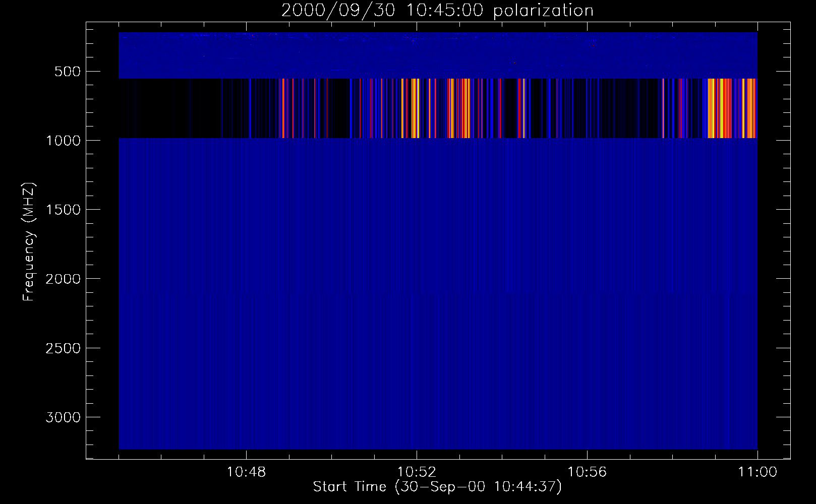
Task: Click the polarization word in the title
Action: click(543, 11)
